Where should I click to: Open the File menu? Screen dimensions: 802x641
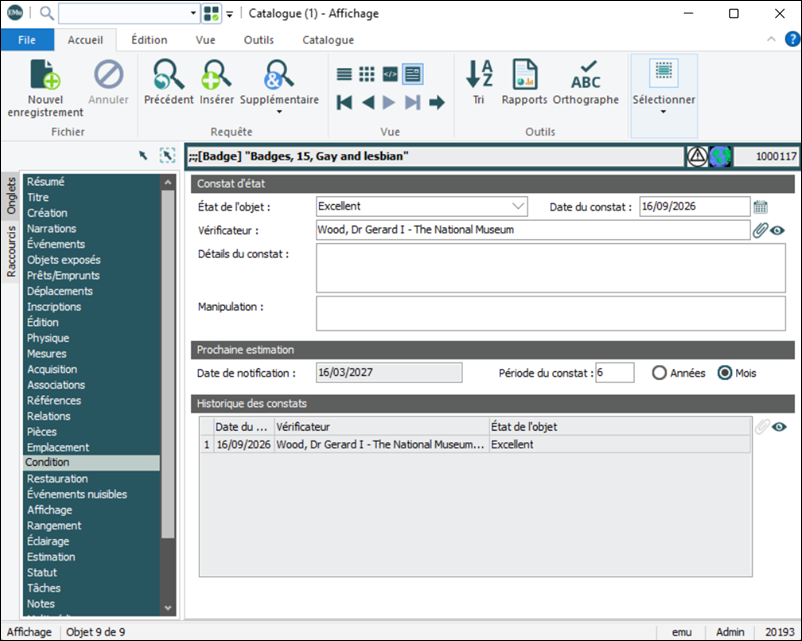pos(27,40)
